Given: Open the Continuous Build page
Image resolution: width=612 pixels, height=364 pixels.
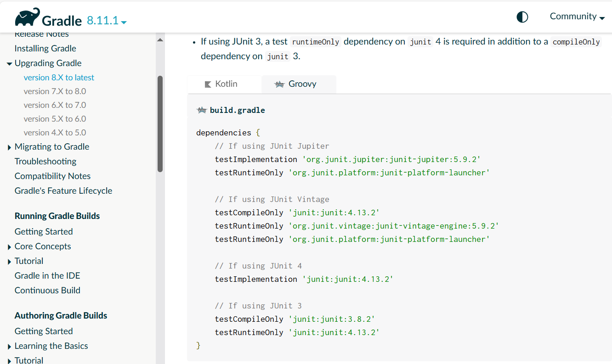Looking at the screenshot, I should click(x=47, y=290).
